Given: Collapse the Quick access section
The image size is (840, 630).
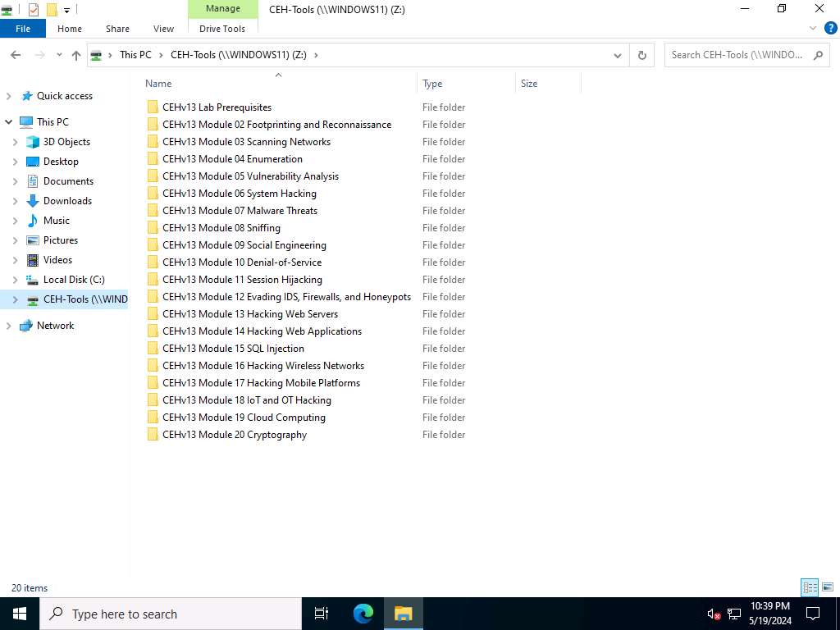Looking at the screenshot, I should point(8,95).
